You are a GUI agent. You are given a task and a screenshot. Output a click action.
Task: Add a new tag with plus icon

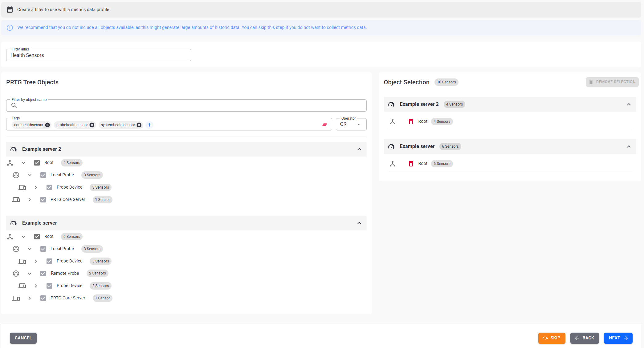coord(149,125)
